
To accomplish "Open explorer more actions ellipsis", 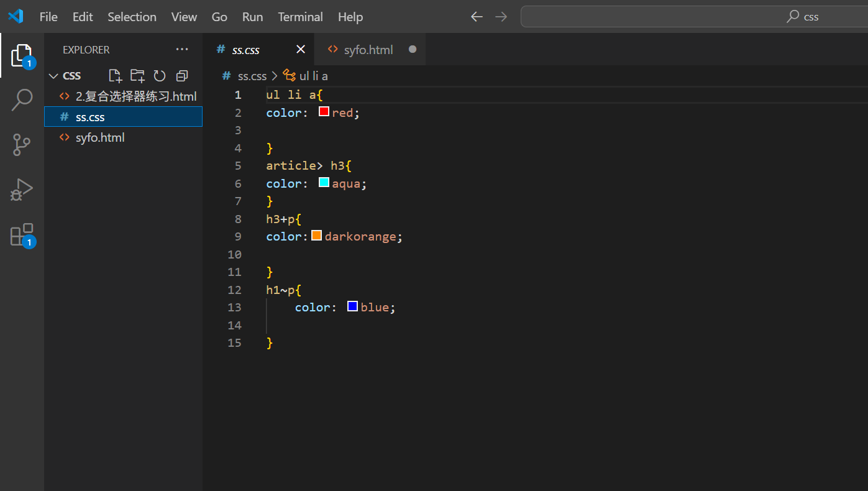I will coord(182,49).
